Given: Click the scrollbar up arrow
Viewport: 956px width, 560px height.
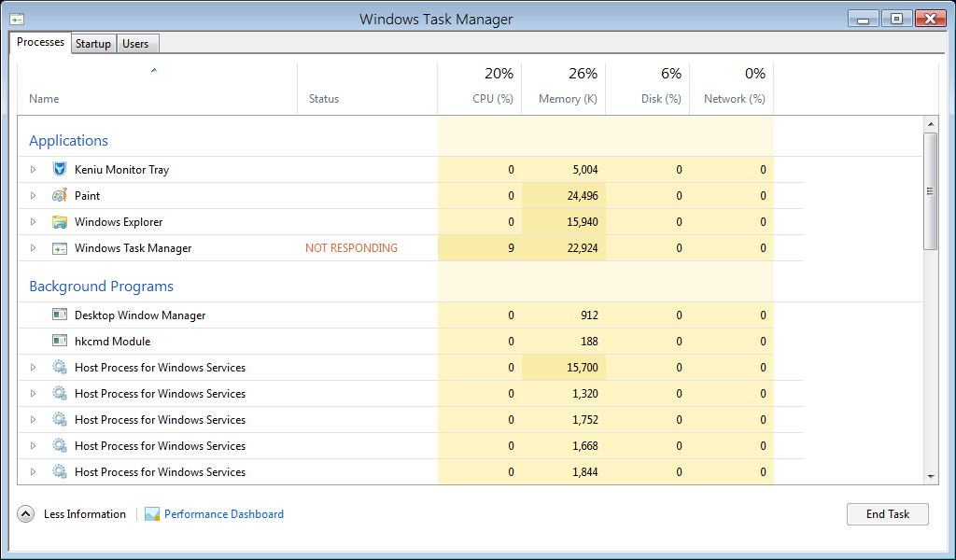Looking at the screenshot, I should click(931, 124).
